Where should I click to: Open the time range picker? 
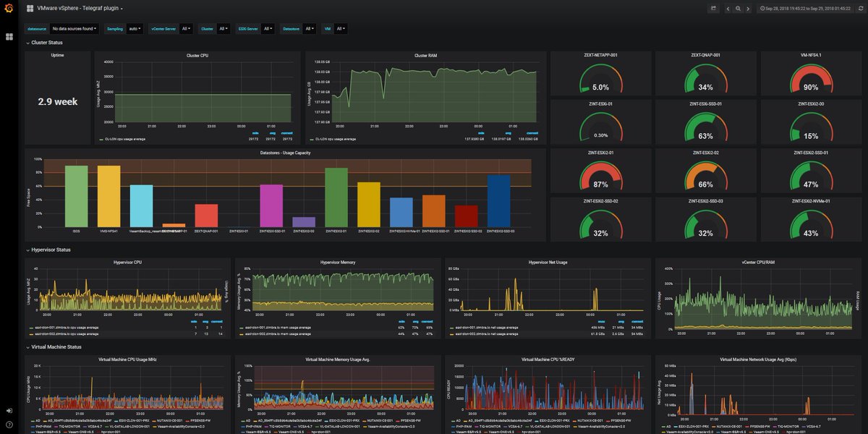point(804,9)
